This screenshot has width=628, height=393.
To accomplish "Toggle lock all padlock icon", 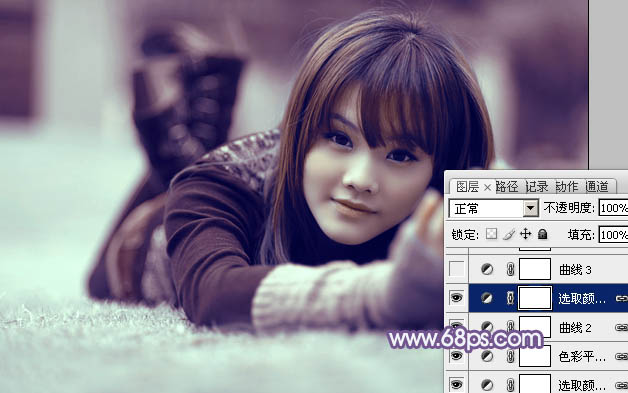I will pos(542,234).
